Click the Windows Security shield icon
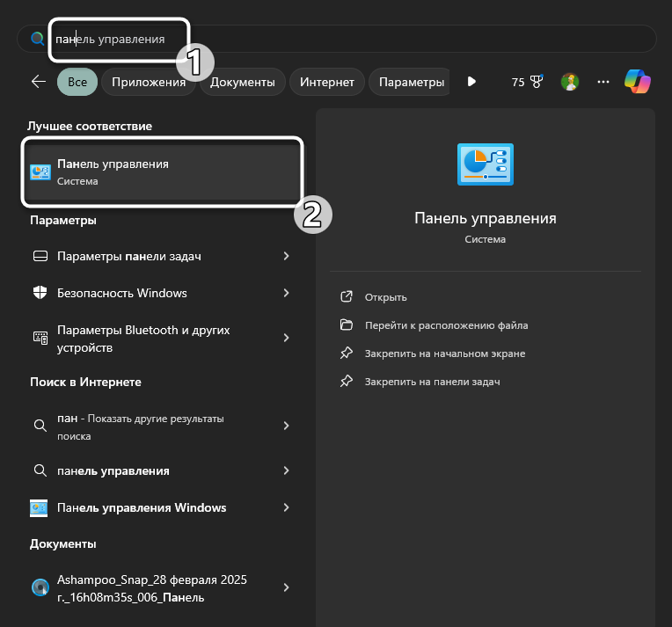The width and height of the screenshot is (672, 627). click(40, 293)
